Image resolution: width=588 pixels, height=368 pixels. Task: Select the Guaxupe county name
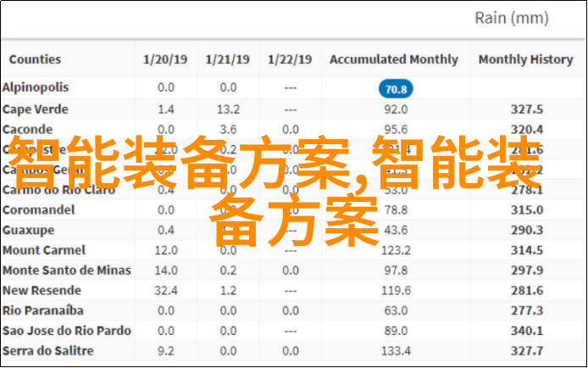[x=28, y=230]
